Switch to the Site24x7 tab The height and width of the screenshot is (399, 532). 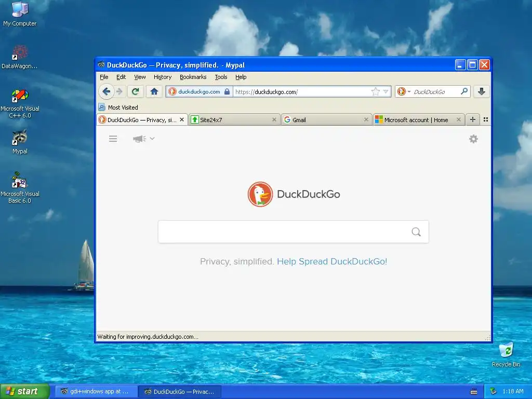click(234, 120)
